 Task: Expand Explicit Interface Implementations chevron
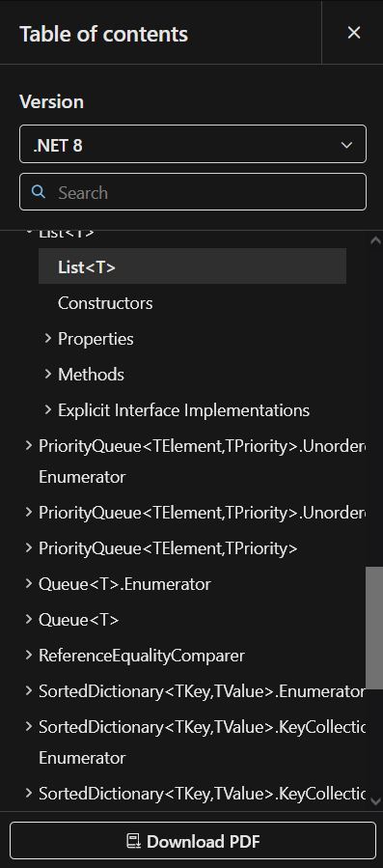pos(48,410)
